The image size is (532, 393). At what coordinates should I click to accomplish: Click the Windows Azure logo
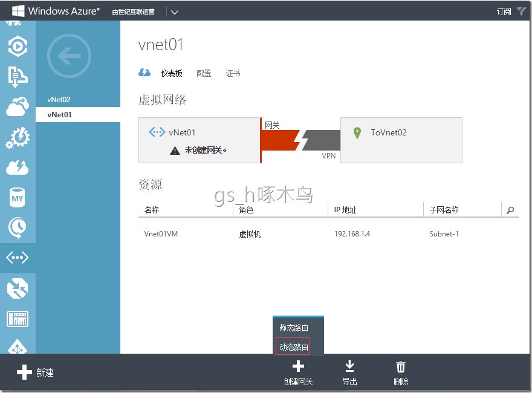click(x=56, y=11)
